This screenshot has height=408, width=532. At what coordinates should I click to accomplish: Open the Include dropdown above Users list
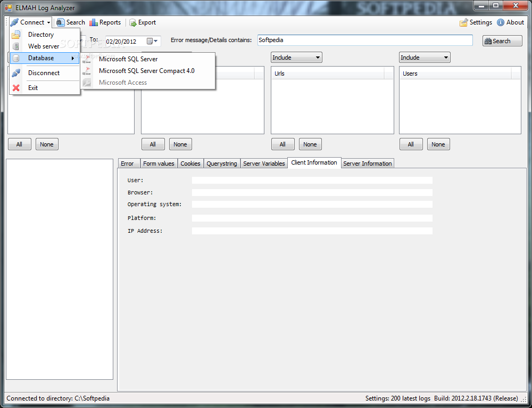point(425,58)
